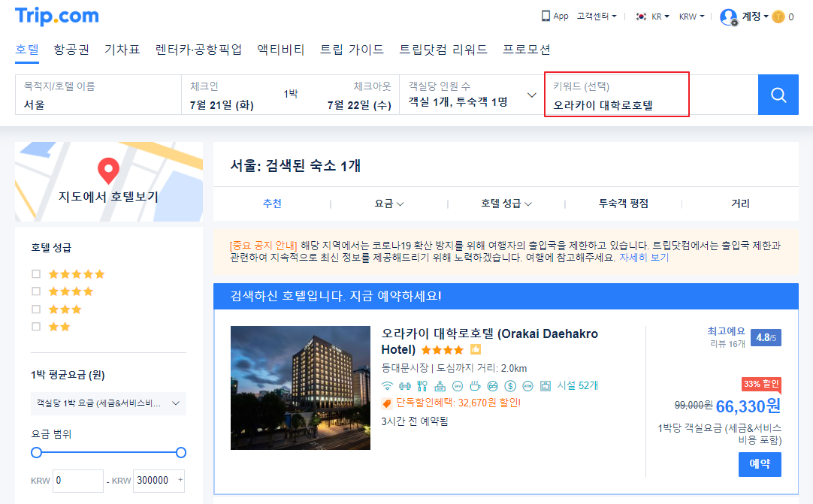Sort results by 투숙객 평점
This screenshot has width=813, height=504.
(623, 204)
